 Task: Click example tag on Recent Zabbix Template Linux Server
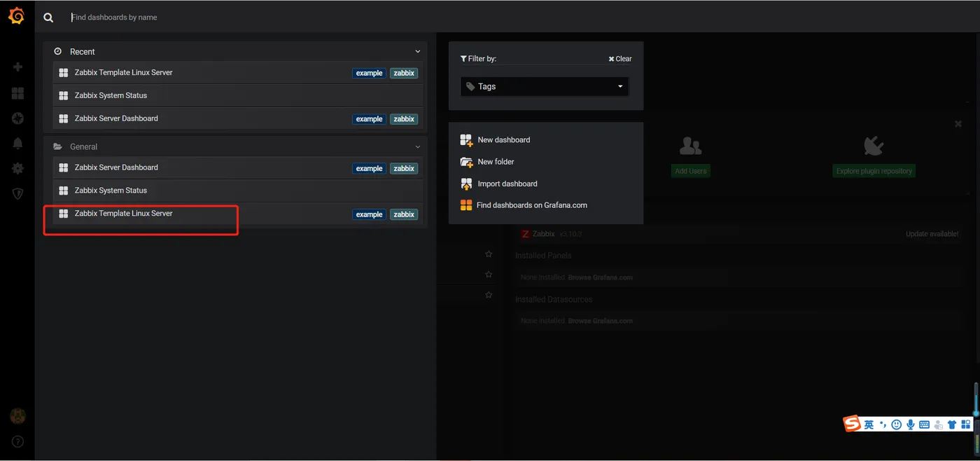pyautogui.click(x=369, y=74)
